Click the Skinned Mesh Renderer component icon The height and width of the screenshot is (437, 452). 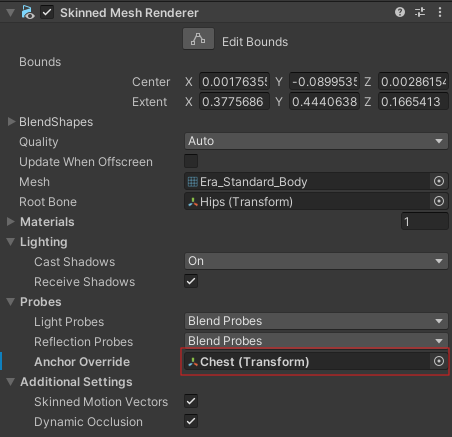click(x=28, y=13)
